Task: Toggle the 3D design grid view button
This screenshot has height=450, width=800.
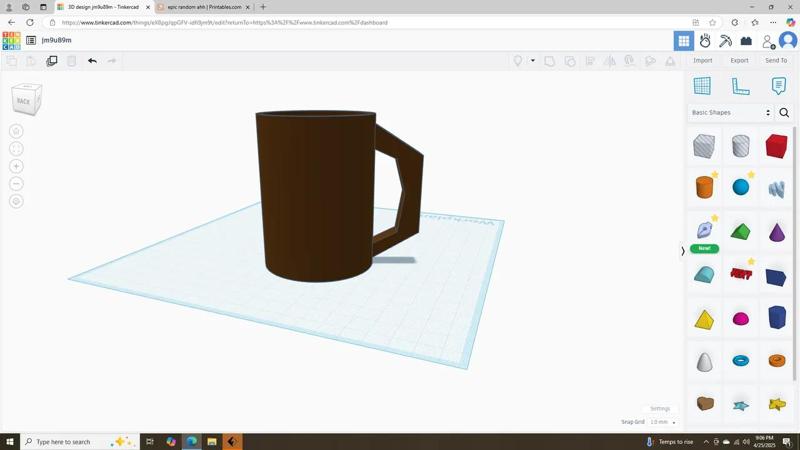Action: click(x=684, y=41)
